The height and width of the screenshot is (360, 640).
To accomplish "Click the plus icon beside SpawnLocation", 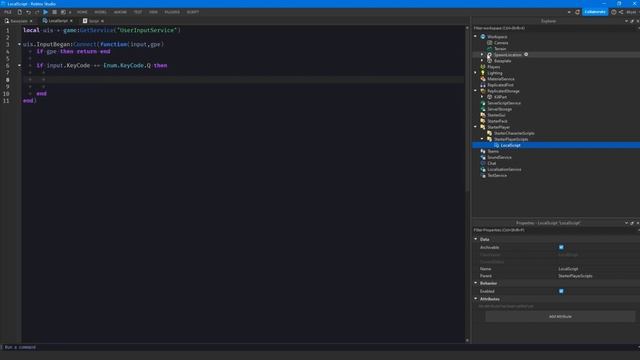I will tap(526, 54).
